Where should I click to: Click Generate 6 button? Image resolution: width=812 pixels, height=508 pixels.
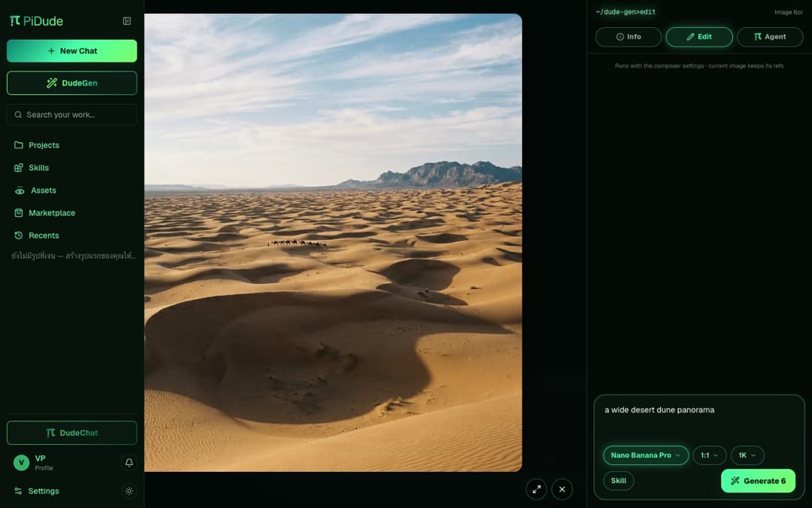[x=758, y=481]
